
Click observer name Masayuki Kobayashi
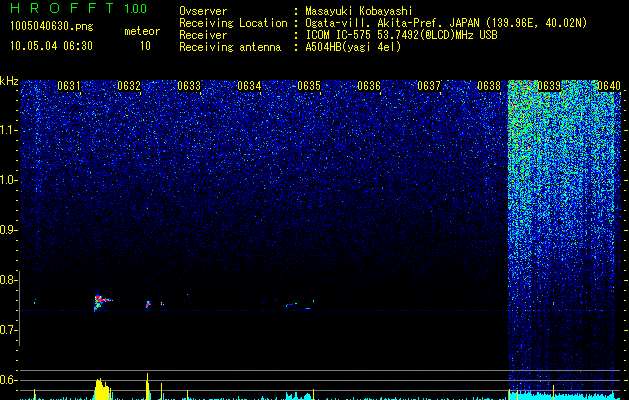tap(359, 11)
